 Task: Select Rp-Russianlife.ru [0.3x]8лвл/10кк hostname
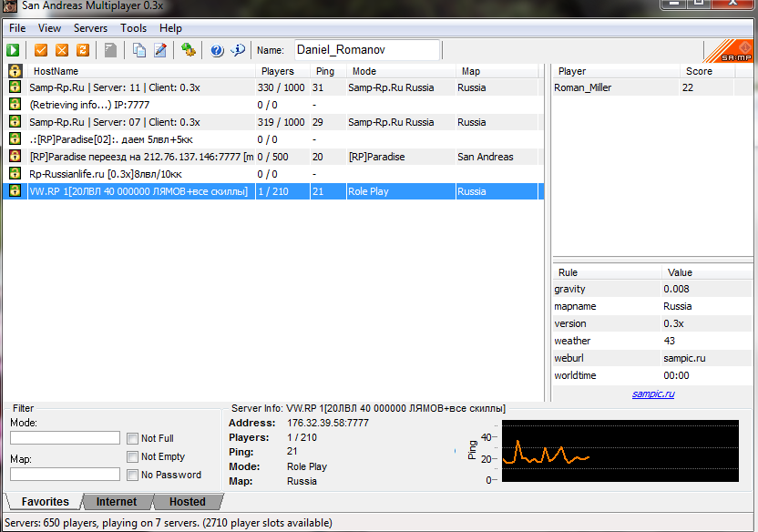pos(106,174)
